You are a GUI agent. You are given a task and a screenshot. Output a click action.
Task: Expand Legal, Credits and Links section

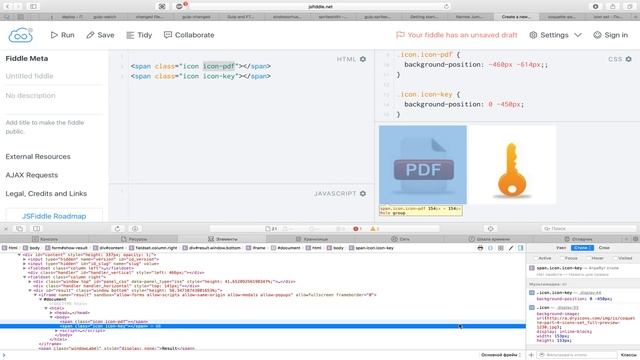click(46, 193)
